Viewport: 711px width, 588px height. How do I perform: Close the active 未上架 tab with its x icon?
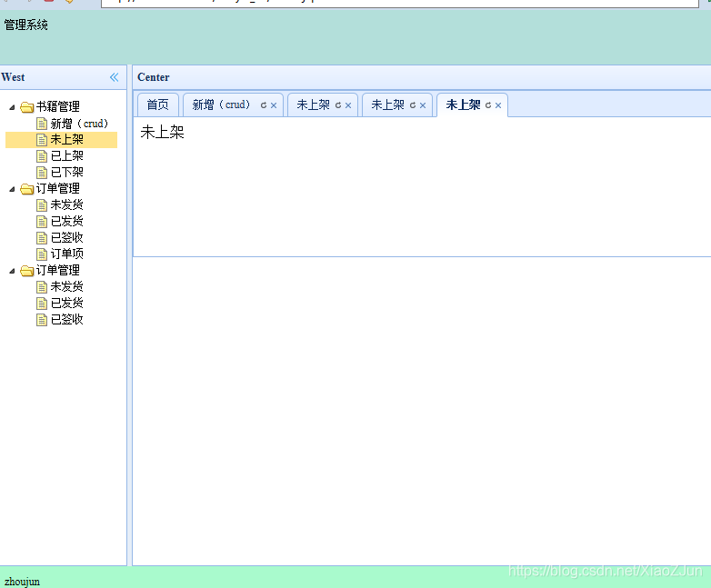click(x=498, y=105)
